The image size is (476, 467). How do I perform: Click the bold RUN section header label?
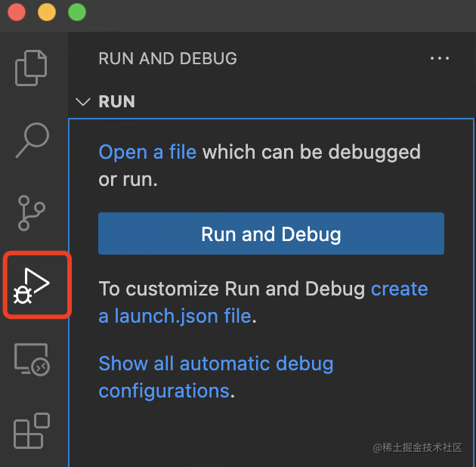117,101
